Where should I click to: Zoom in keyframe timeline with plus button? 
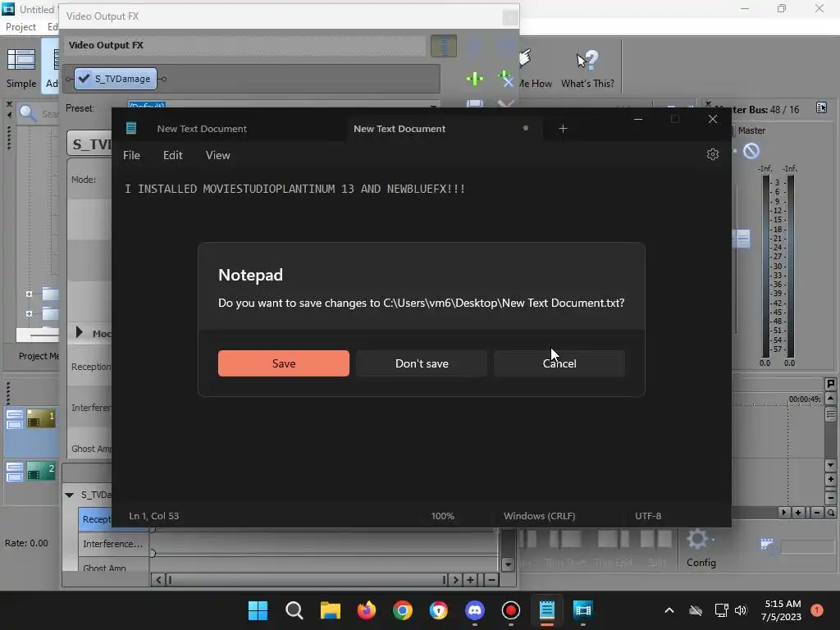click(x=470, y=580)
